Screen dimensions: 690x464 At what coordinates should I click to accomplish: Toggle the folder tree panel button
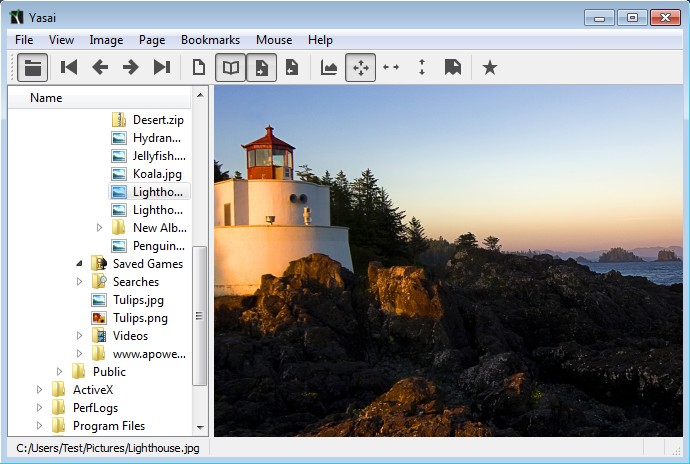[34, 67]
